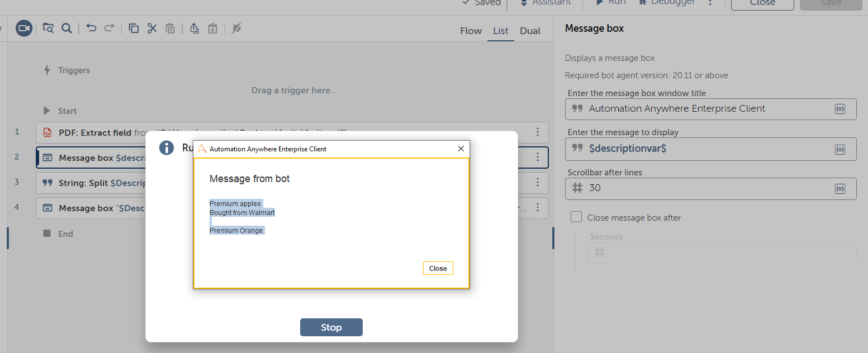Open options menu for String Split row

538,183
